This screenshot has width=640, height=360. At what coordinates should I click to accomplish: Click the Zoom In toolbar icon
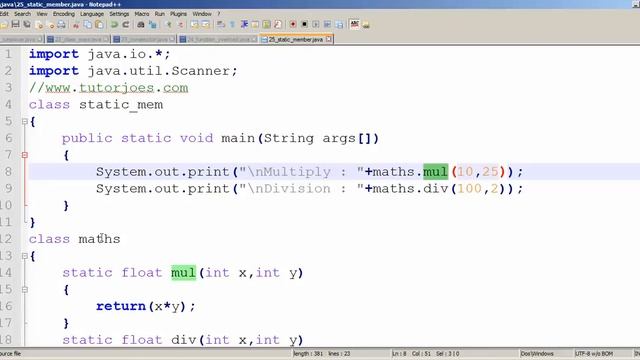tap(169, 24)
